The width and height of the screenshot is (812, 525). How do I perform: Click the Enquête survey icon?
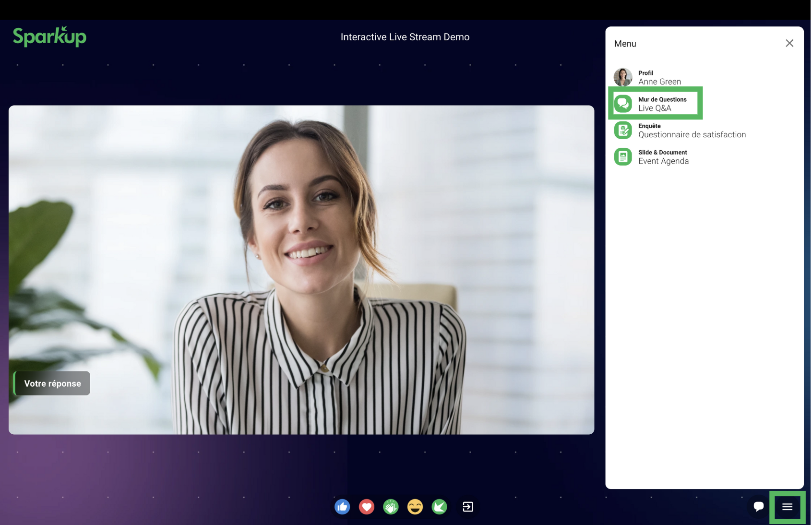pyautogui.click(x=623, y=130)
